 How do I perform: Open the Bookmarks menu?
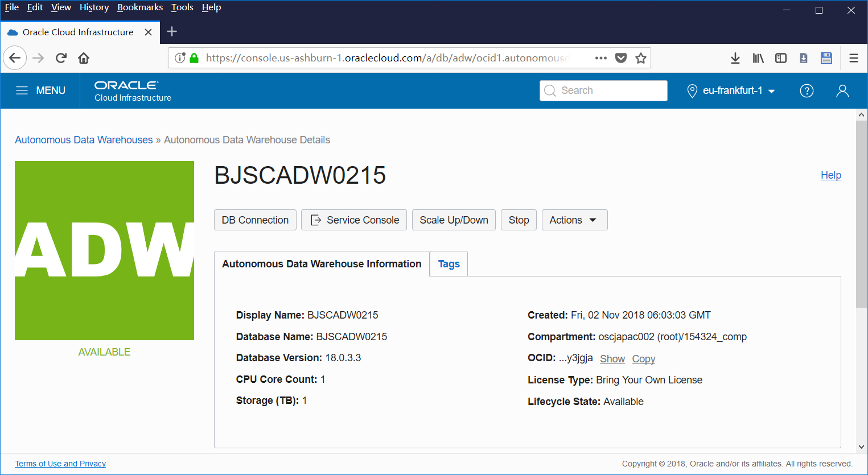pyautogui.click(x=140, y=7)
